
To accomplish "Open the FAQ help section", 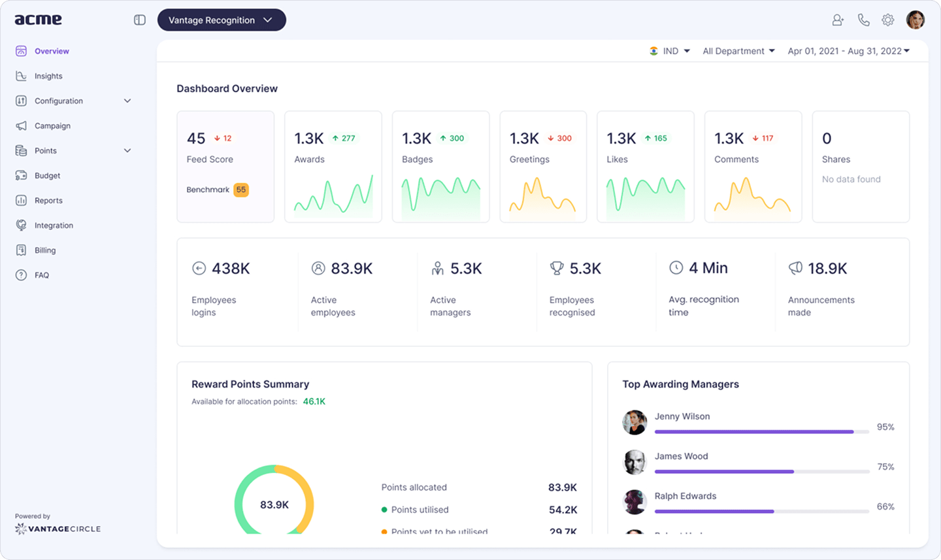I will [41, 274].
